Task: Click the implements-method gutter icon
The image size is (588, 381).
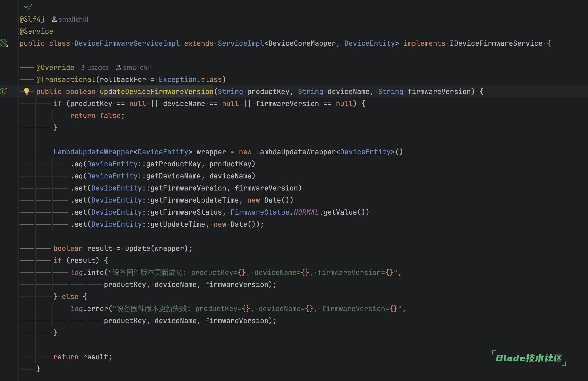Action: 4,91
